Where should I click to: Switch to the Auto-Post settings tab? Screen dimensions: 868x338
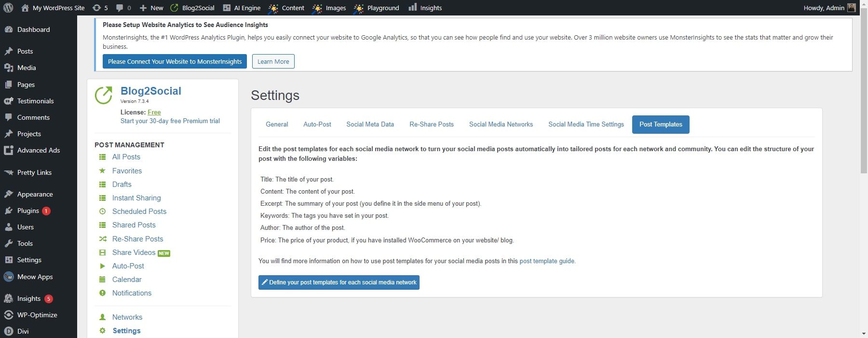(317, 124)
